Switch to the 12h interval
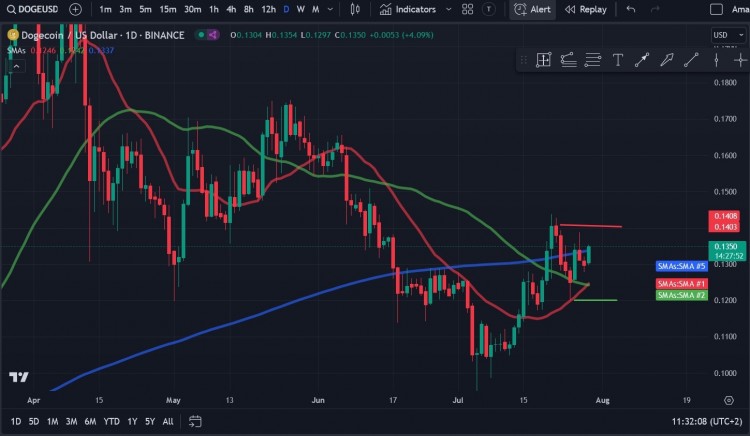The width and height of the screenshot is (750, 436). tap(268, 9)
